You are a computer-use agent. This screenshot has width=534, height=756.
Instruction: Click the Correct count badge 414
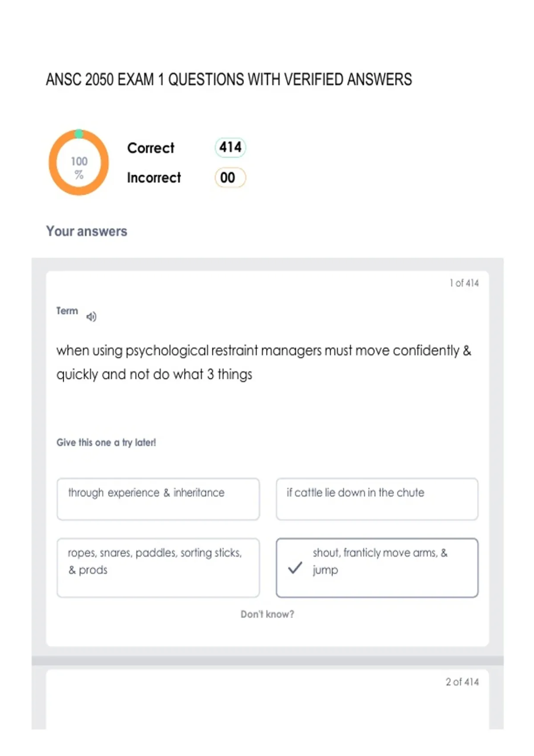pyautogui.click(x=231, y=147)
